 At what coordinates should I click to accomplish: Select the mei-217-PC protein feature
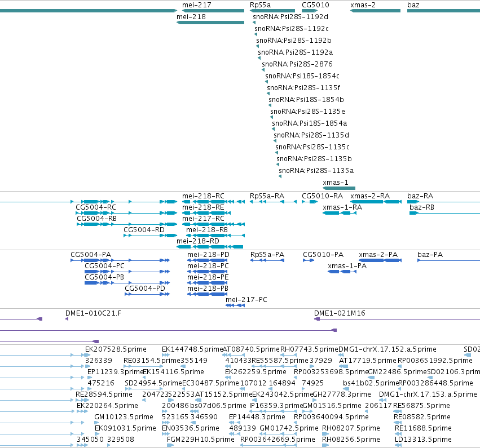[x=235, y=305]
